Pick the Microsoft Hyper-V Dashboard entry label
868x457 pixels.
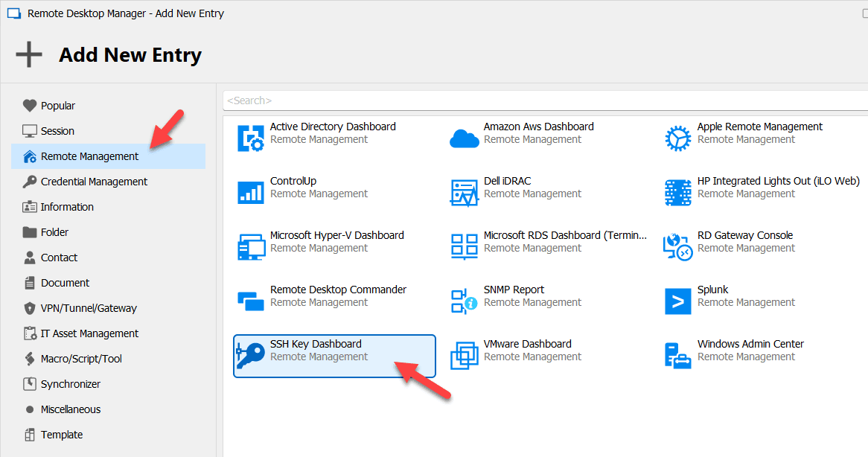[x=337, y=235]
